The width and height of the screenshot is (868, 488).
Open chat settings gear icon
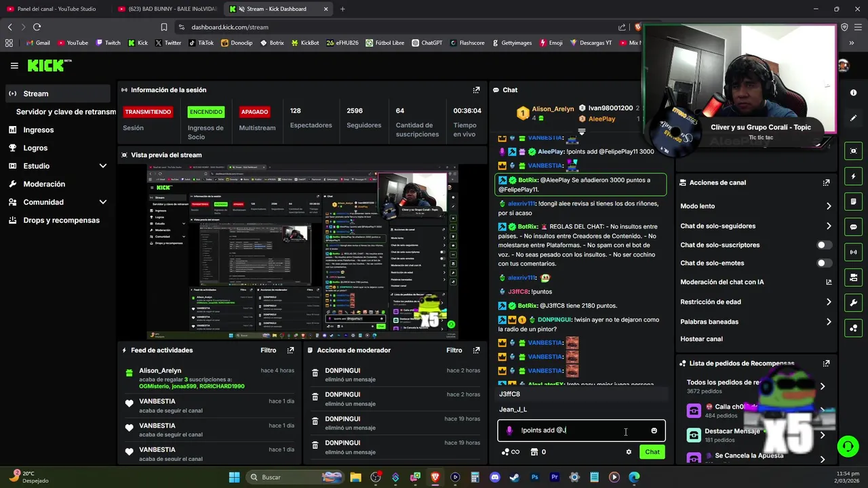pos(629,452)
